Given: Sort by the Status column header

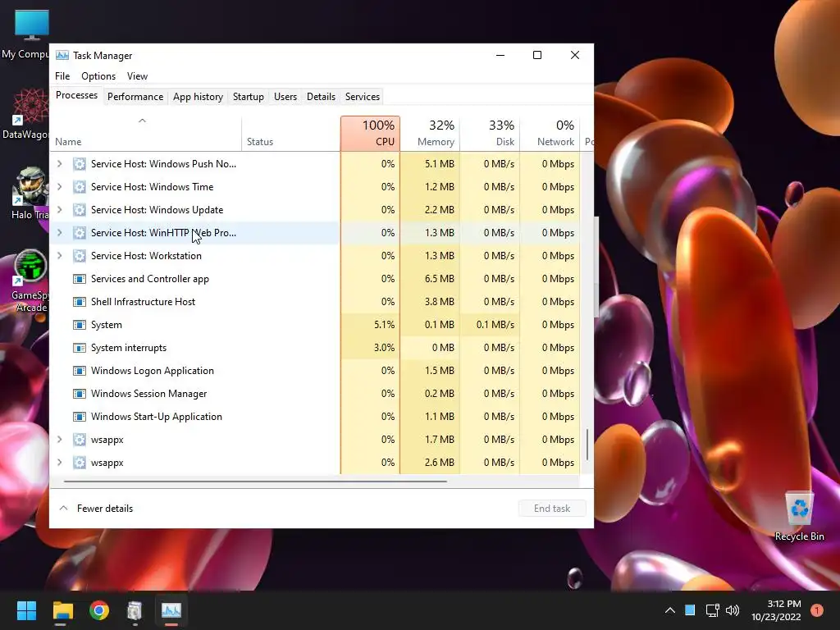Looking at the screenshot, I should pos(291,134).
